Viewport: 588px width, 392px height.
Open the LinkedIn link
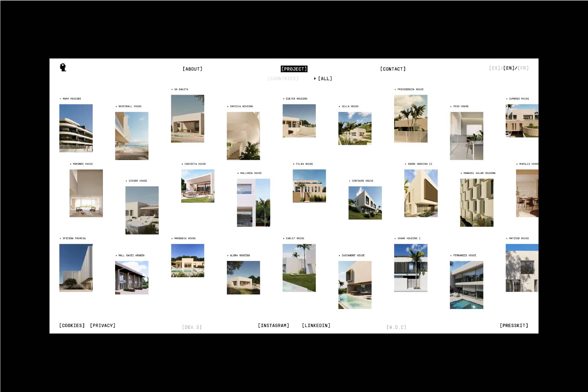(316, 326)
